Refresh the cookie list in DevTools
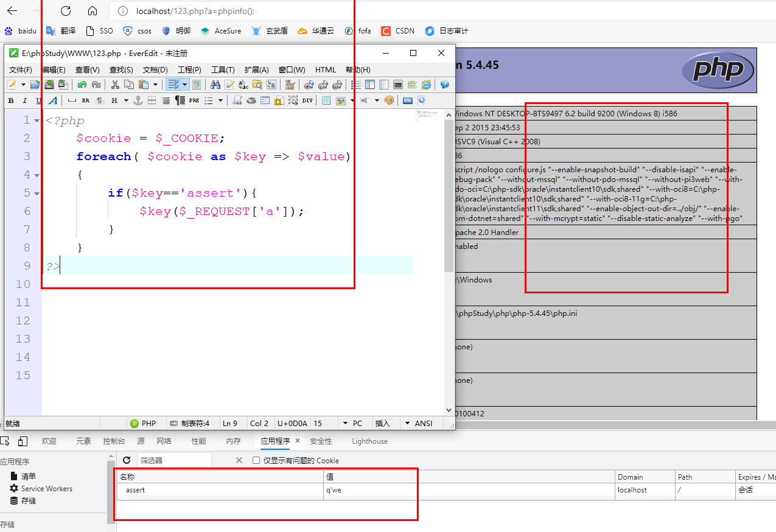The height and width of the screenshot is (532, 776). (x=127, y=460)
